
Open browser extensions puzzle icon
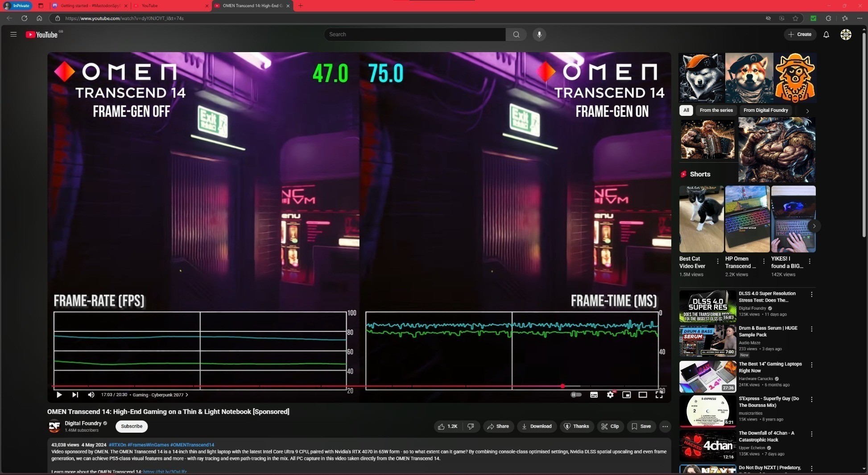point(828,18)
